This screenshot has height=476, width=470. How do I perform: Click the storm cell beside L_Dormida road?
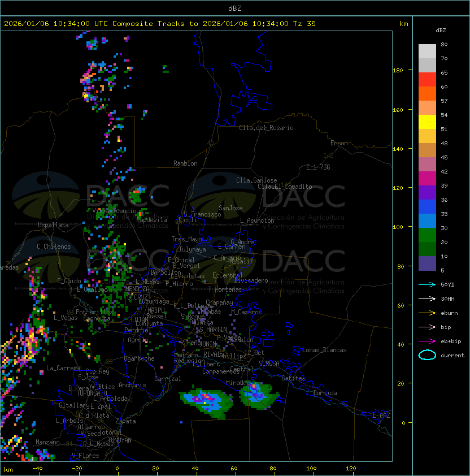coord(259,395)
